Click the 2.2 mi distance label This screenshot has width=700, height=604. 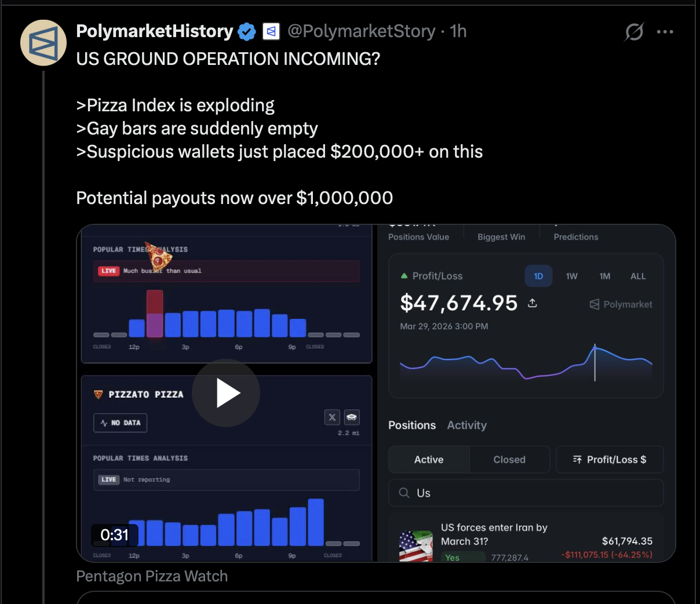point(348,433)
